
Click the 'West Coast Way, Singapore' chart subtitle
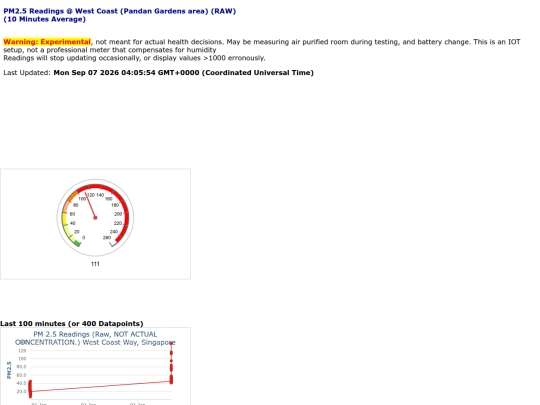click(129, 342)
